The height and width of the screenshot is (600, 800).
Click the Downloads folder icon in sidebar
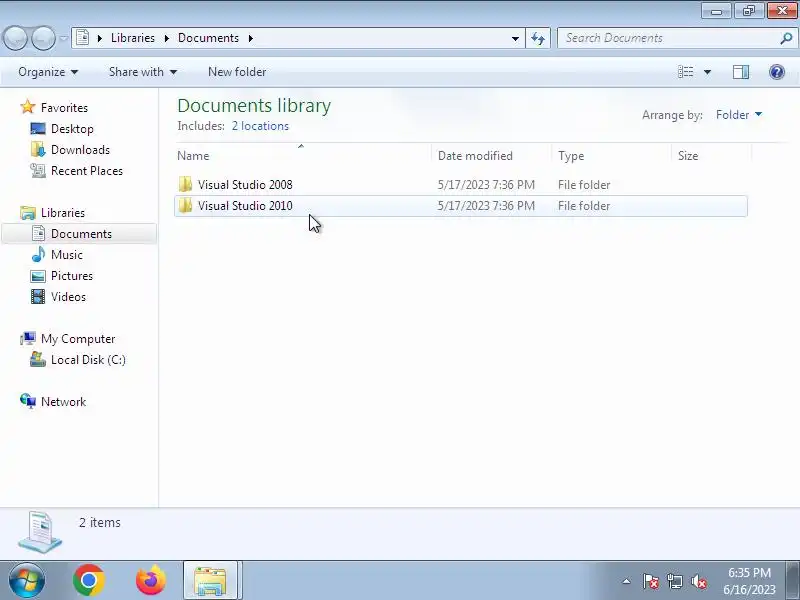[x=38, y=149]
